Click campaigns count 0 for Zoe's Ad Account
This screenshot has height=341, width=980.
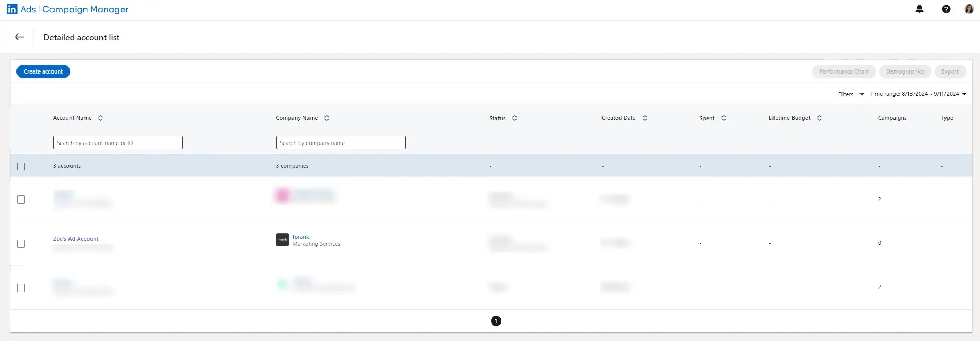[x=879, y=243]
